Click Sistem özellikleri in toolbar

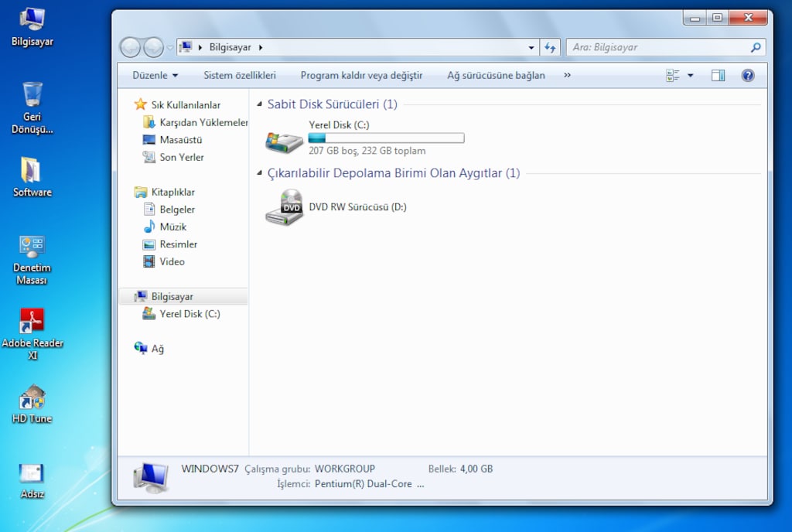pyautogui.click(x=240, y=76)
